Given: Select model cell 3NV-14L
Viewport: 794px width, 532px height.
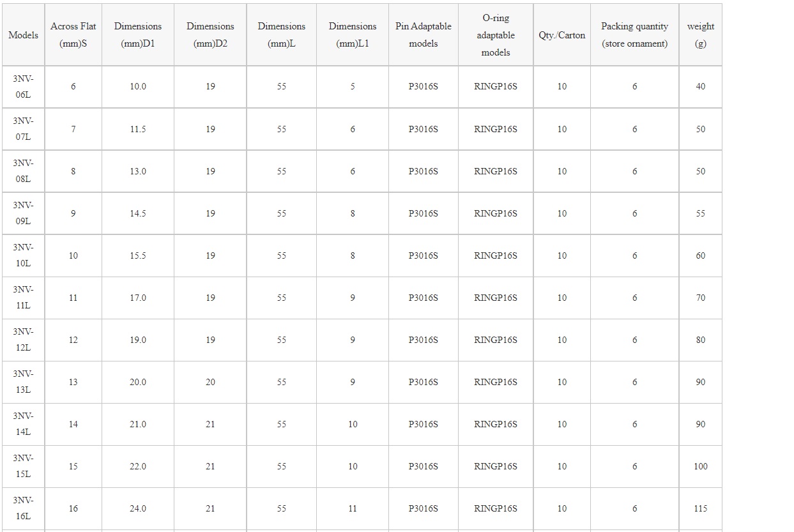Looking at the screenshot, I should 23,424.
